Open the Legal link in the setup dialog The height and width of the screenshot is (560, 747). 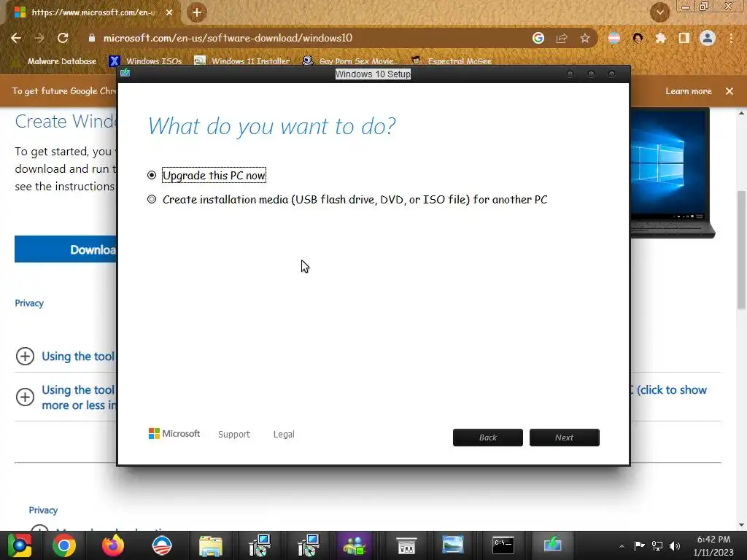pyautogui.click(x=284, y=434)
